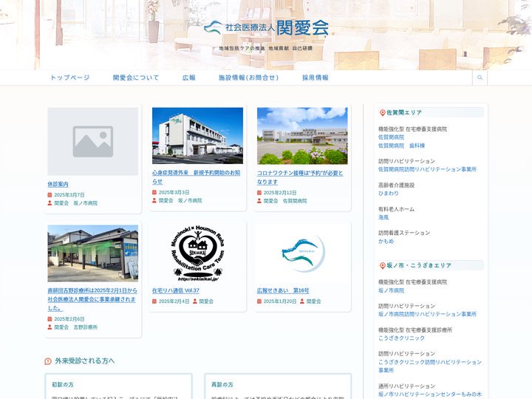
Task: Click 2025年3月7日 date text
Action: [69, 195]
